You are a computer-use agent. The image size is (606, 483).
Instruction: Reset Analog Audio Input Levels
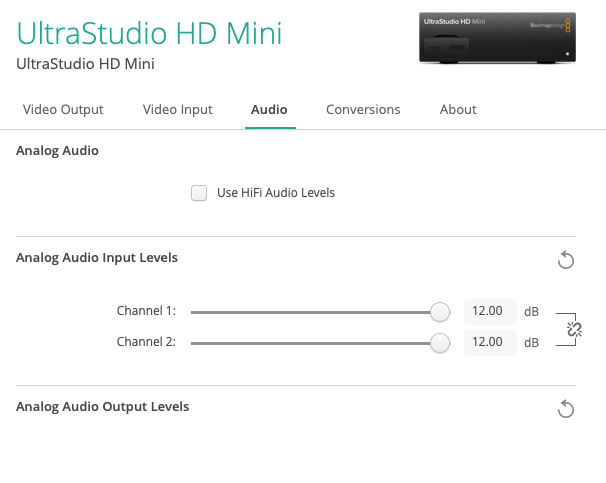[x=566, y=260]
